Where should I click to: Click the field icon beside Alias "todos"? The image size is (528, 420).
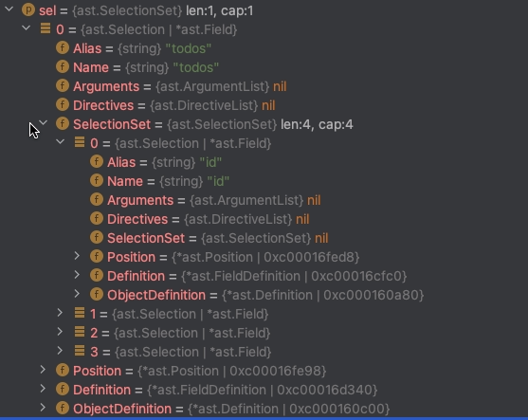tap(63, 48)
